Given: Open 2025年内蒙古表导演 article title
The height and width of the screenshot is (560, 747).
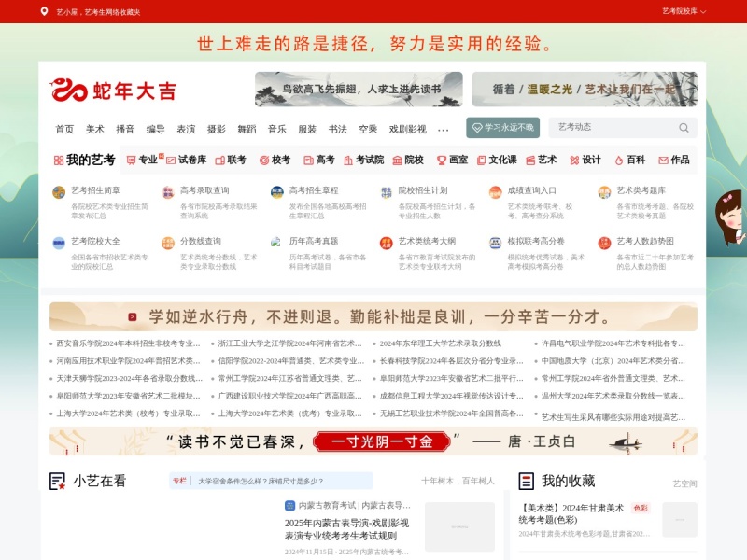Looking at the screenshot, I should [x=346, y=529].
